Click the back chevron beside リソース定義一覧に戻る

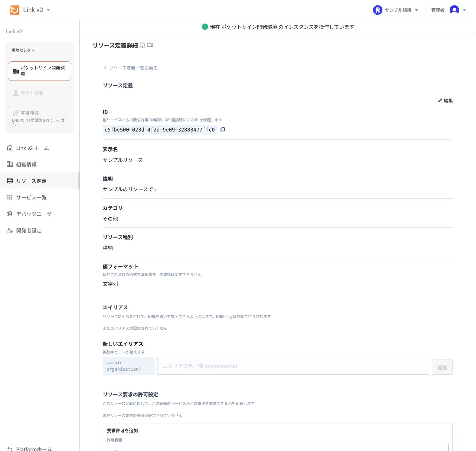point(105,68)
